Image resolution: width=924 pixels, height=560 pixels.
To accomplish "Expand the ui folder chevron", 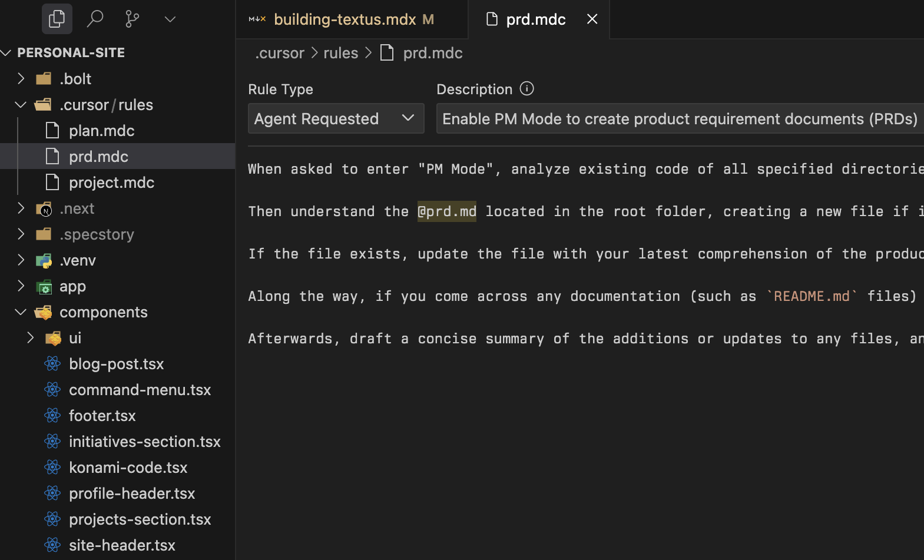I will [x=31, y=337].
